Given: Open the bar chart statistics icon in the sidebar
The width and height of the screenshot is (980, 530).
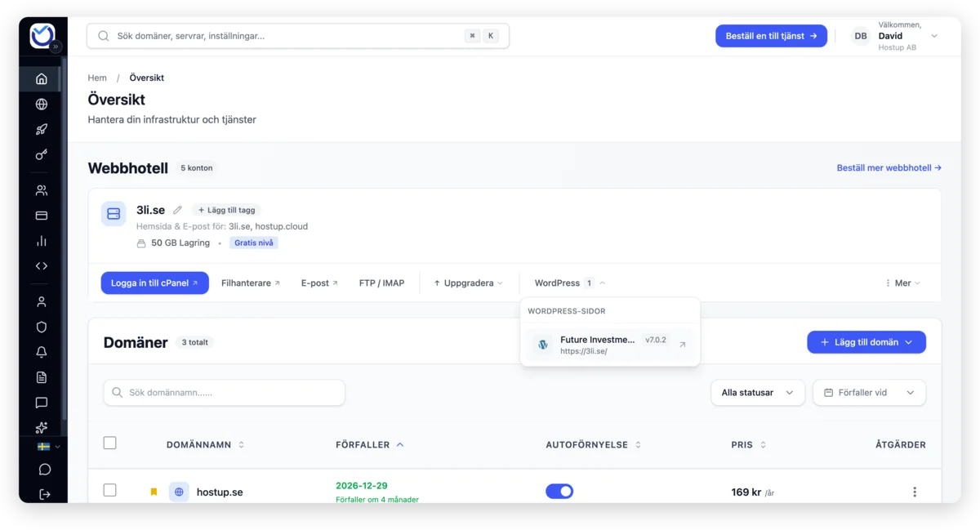Looking at the screenshot, I should 42,241.
